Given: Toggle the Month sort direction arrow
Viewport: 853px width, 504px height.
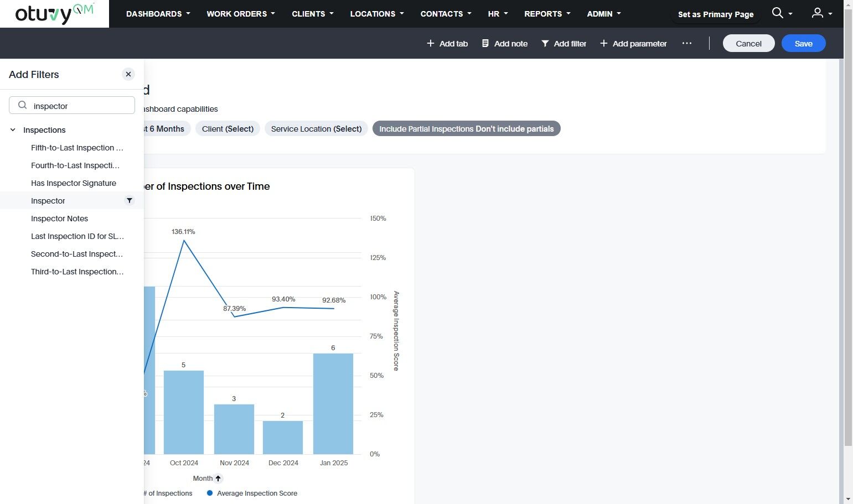Looking at the screenshot, I should coord(218,479).
